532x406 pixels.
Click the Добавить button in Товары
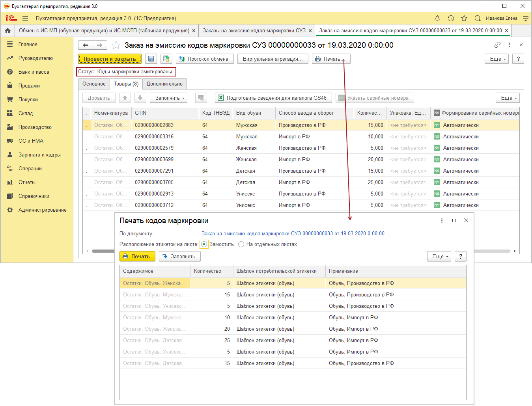click(99, 98)
